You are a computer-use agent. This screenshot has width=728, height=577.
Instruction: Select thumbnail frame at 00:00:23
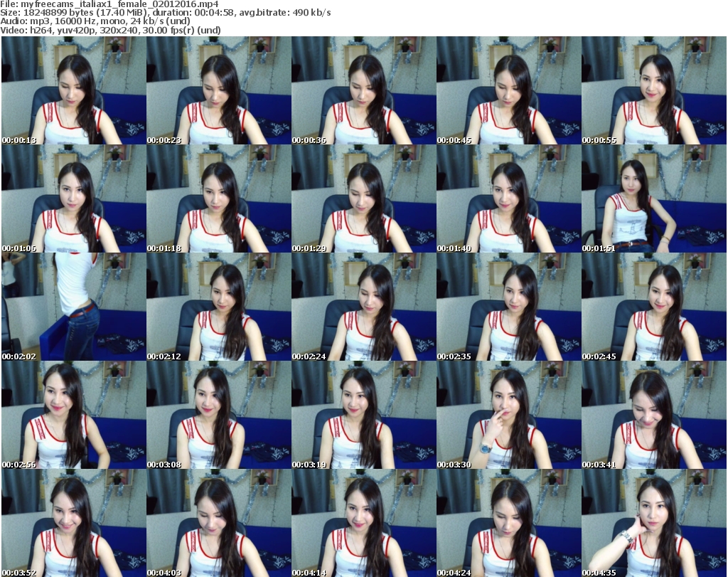[x=219, y=90]
